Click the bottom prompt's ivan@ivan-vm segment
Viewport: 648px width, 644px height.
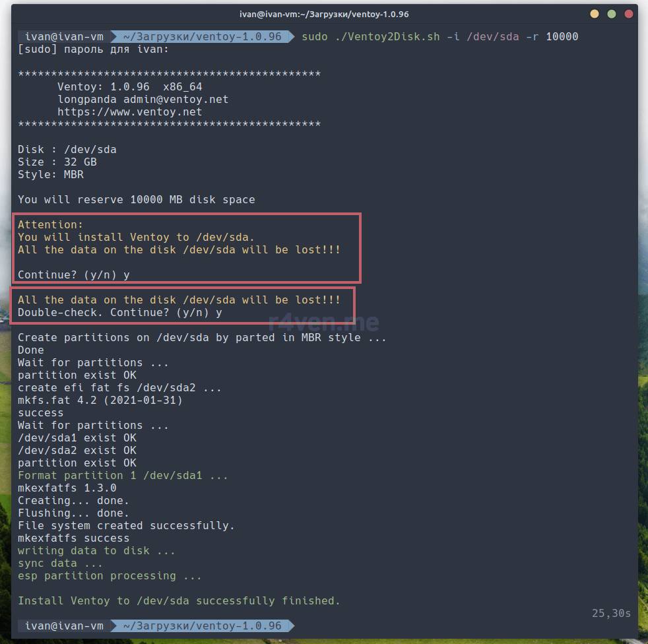[x=64, y=626]
